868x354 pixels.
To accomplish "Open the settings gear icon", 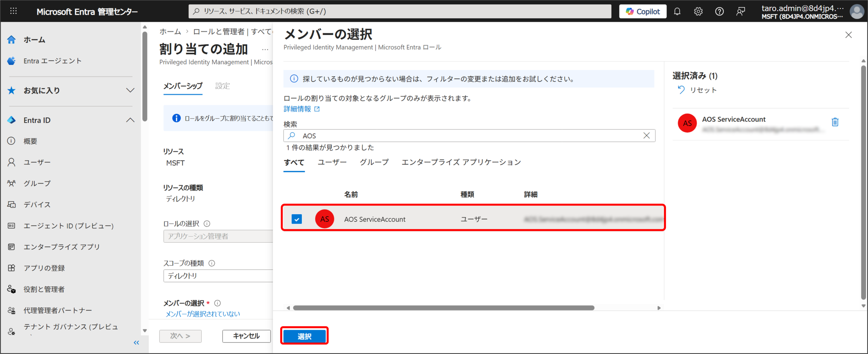I will click(x=698, y=12).
